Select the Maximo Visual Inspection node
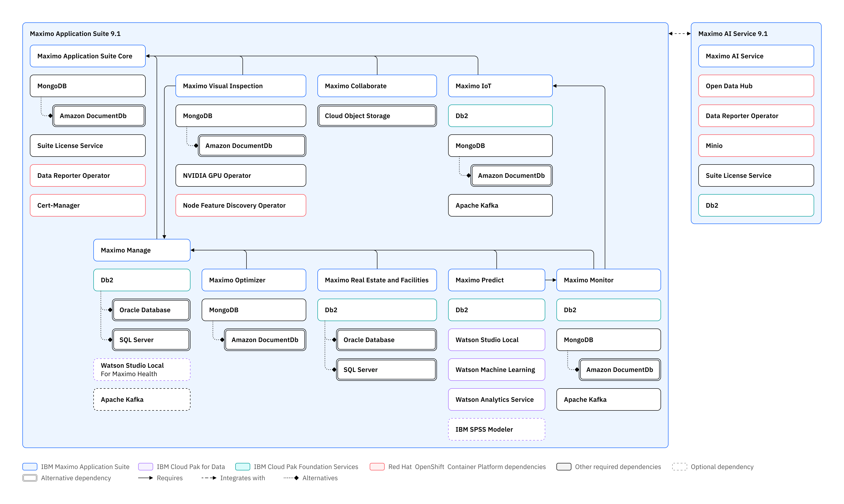 point(240,86)
